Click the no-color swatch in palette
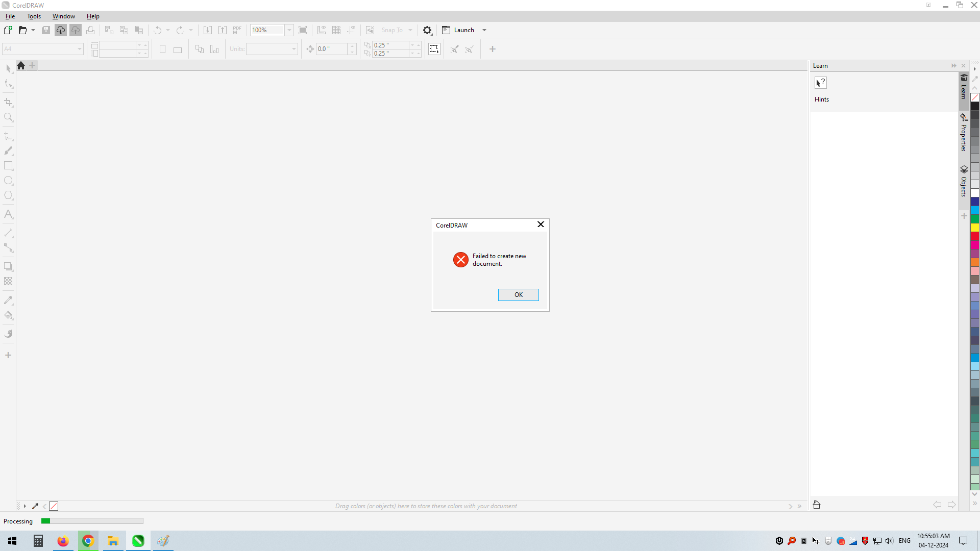This screenshot has width=980, height=551. (975, 97)
